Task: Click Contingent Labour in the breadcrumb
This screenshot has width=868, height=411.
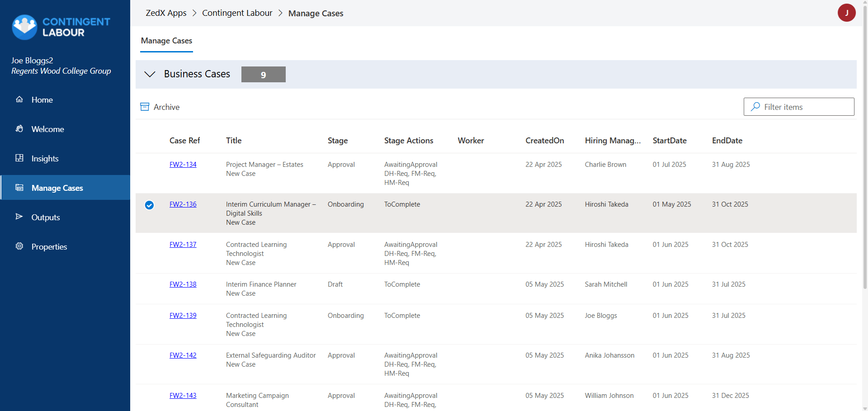Action: coord(237,13)
